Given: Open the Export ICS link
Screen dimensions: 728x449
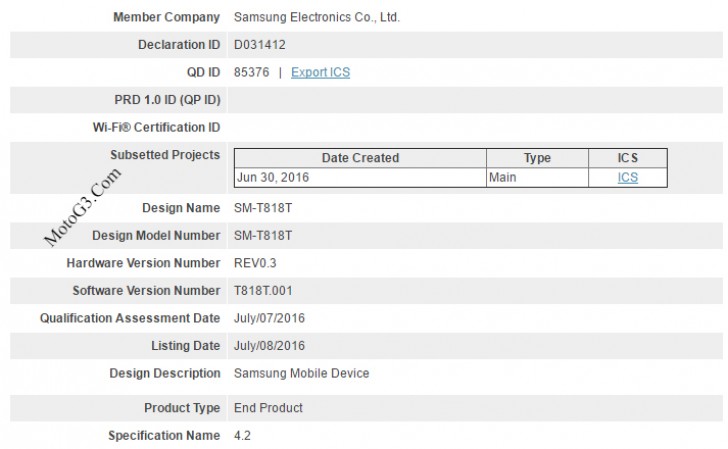Looking at the screenshot, I should (320, 72).
